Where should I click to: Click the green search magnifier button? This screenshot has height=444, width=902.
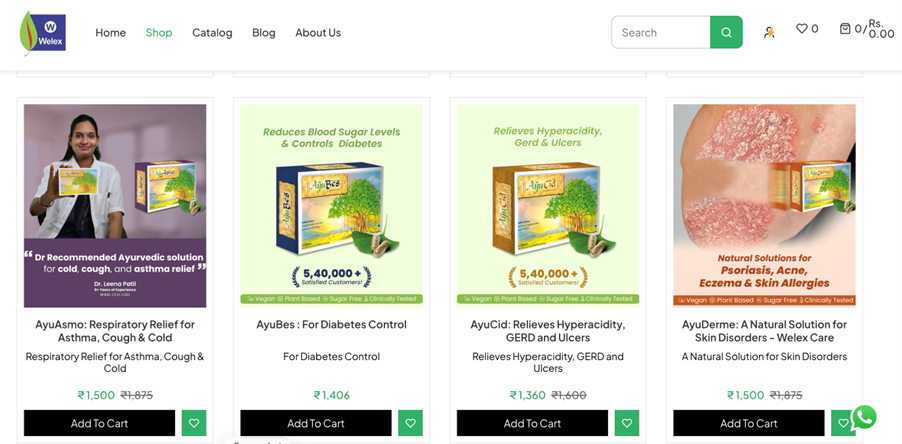click(726, 32)
